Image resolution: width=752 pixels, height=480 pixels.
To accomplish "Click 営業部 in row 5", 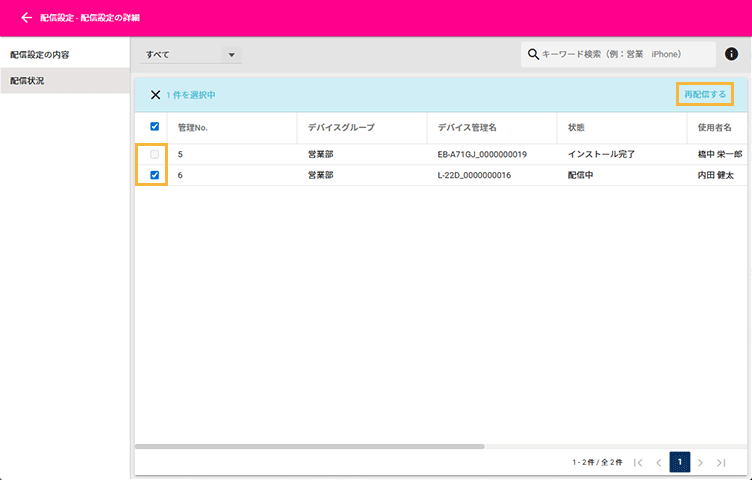I will pyautogui.click(x=320, y=154).
